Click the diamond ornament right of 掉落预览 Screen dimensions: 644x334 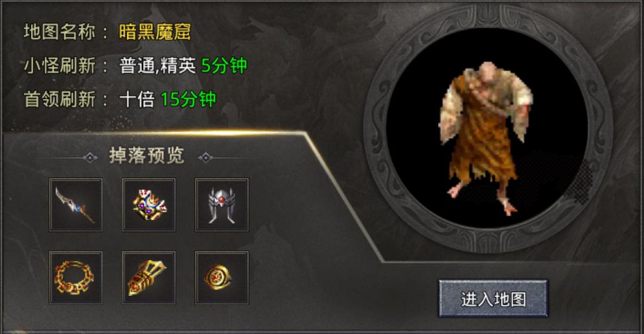(x=205, y=157)
